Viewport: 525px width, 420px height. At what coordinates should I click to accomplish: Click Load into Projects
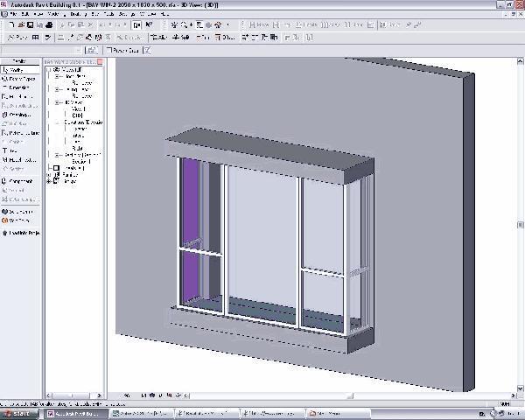tap(20, 233)
